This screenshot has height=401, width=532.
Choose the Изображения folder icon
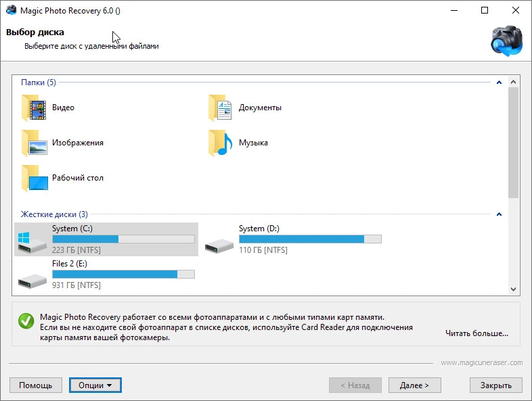[34, 143]
